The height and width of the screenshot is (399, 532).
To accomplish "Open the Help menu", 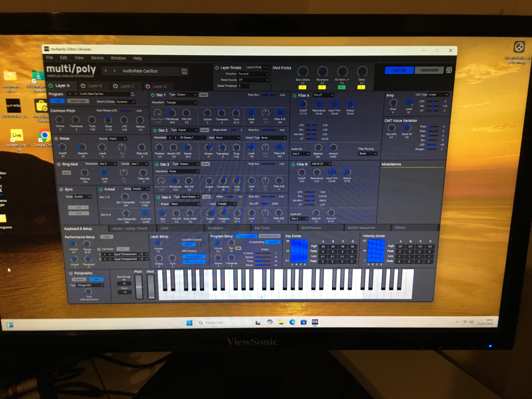I will pos(137,58).
